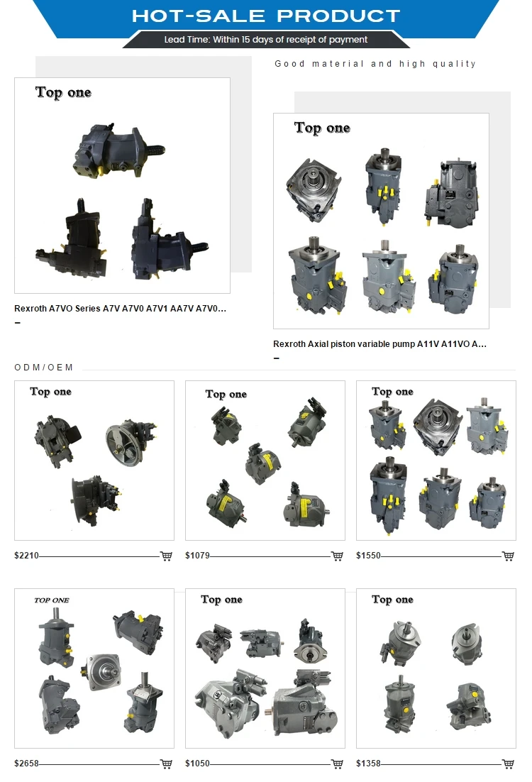This screenshot has height=782, width=532.
Task: Click the ODM/OEM section heading
Action: click(x=44, y=368)
